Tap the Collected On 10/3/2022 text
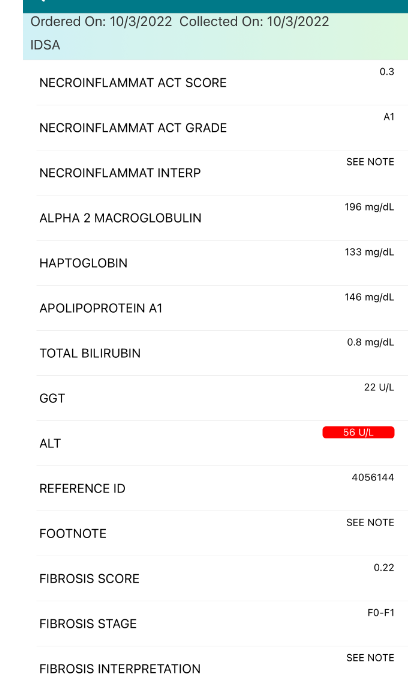 [254, 21]
